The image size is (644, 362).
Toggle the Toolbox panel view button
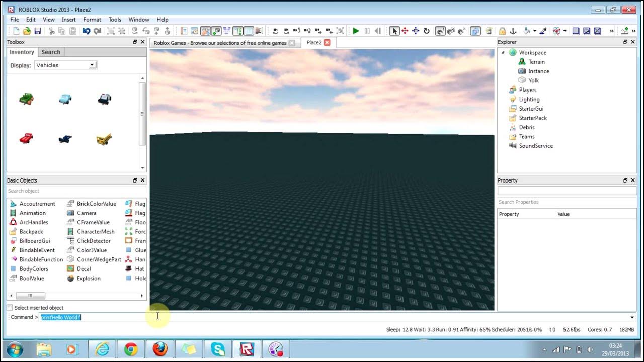205,31
